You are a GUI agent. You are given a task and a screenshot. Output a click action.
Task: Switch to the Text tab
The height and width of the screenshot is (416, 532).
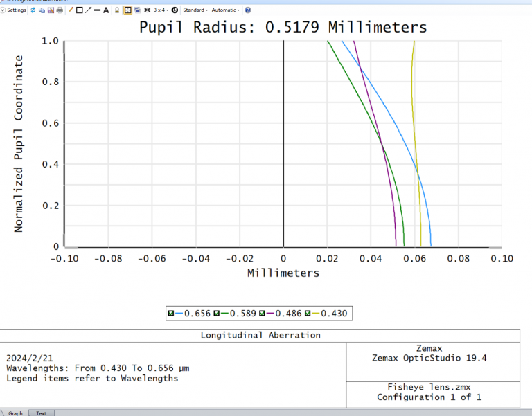(x=41, y=413)
